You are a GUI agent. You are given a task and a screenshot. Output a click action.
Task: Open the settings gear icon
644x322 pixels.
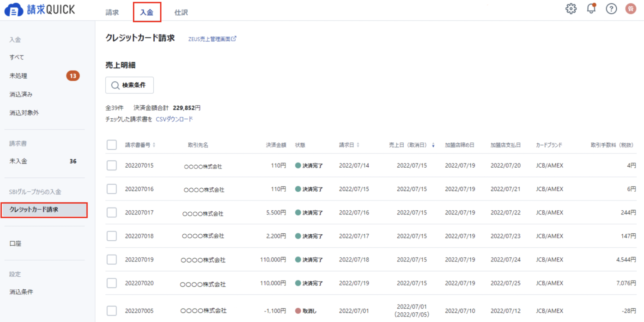point(571,9)
